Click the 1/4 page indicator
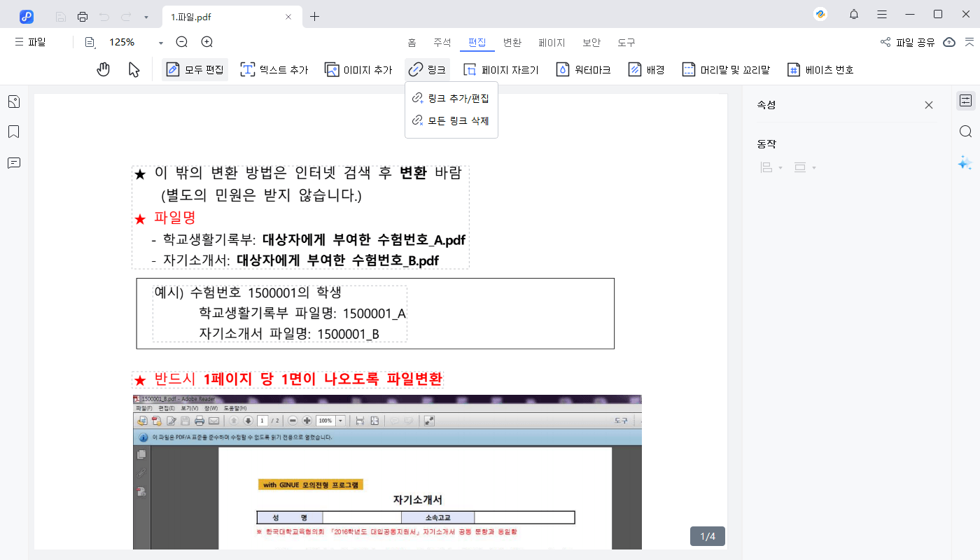This screenshot has height=560, width=980. click(708, 536)
